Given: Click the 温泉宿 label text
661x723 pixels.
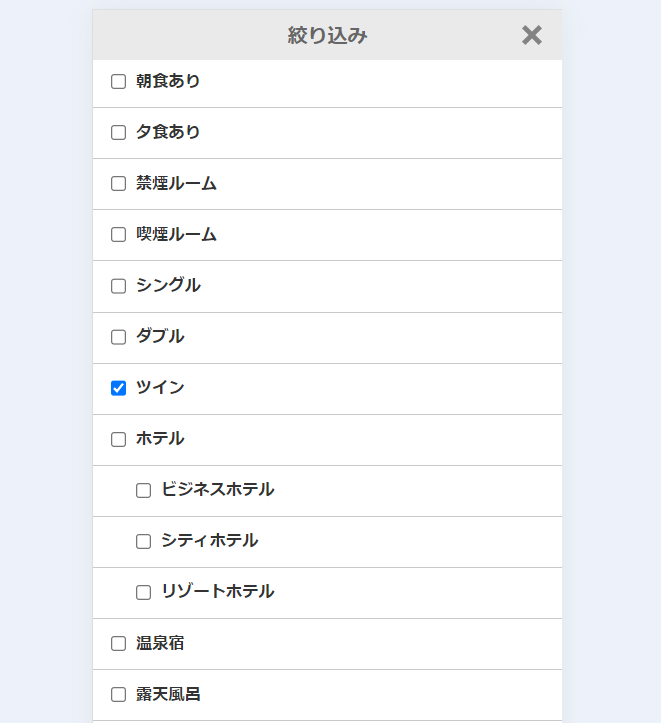Looking at the screenshot, I should 160,643.
